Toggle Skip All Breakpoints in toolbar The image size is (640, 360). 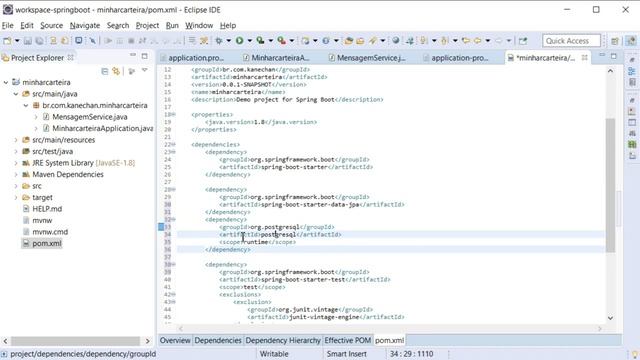click(x=93, y=41)
